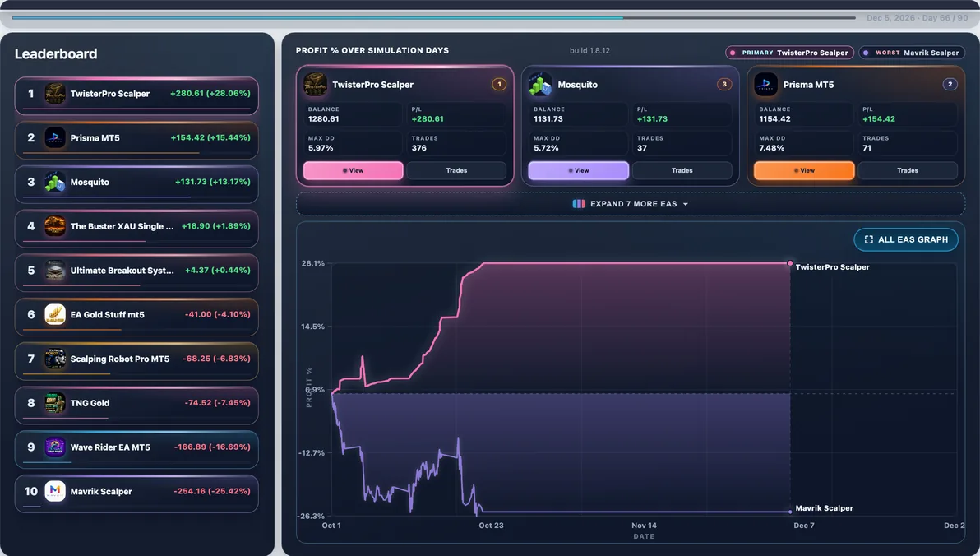Click the Mosquito card logo
The height and width of the screenshot is (556, 980).
click(x=540, y=85)
